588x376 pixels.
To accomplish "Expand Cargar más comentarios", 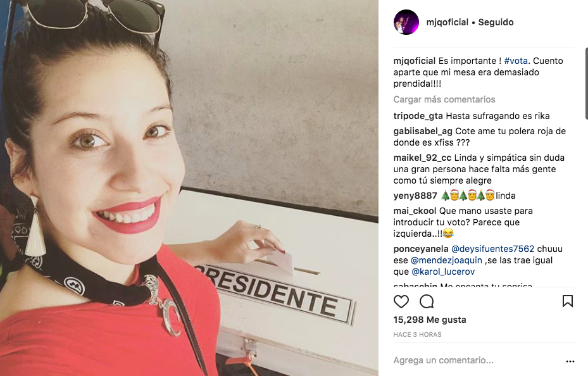I will point(444,99).
